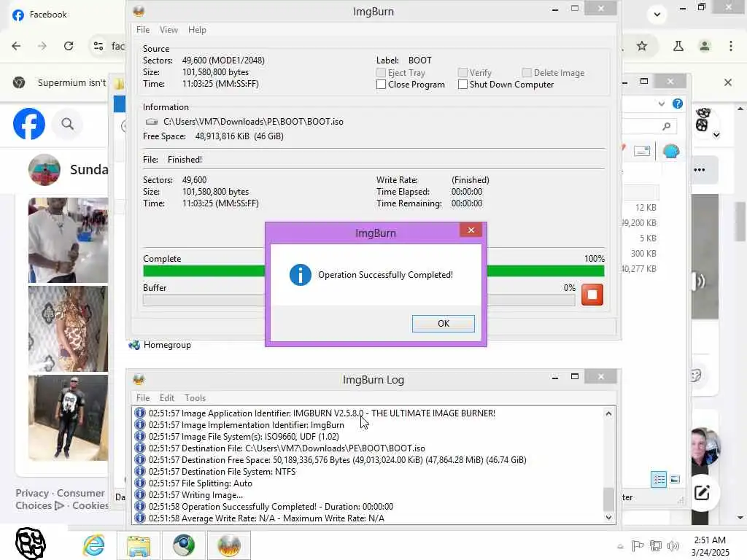The height and width of the screenshot is (560, 747).
Task: Click OK in the ImgBurn completion dialog
Action: 443,323
